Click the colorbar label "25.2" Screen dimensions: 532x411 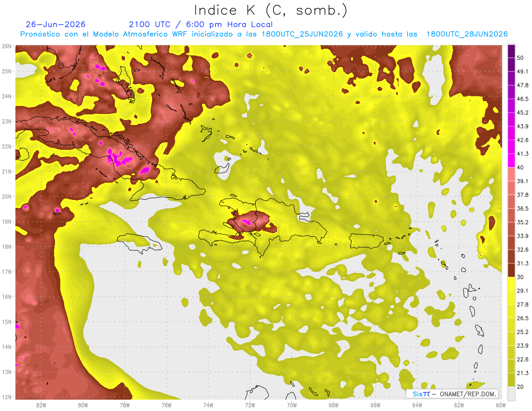523,332
